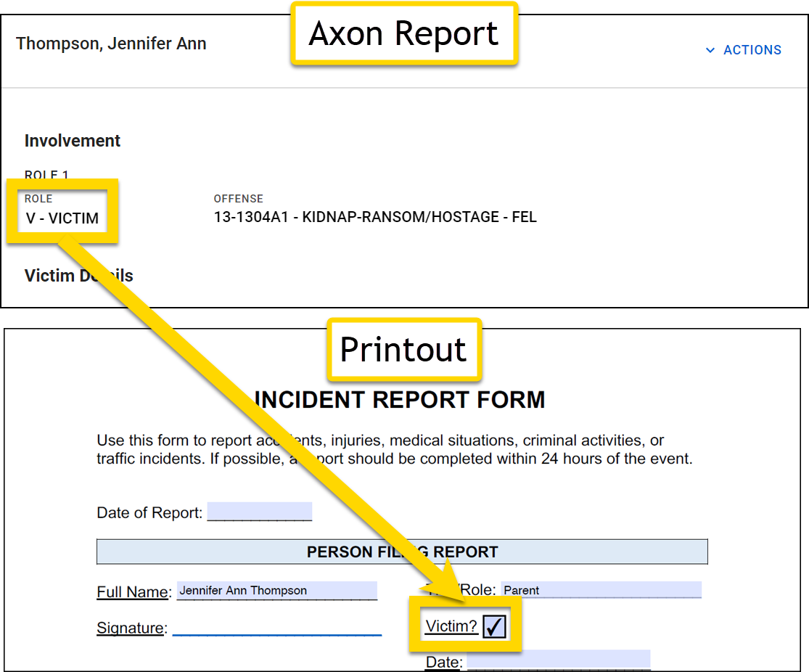Select the Title/Role field showing Parent
This screenshot has height=672, width=809.
coord(601,590)
